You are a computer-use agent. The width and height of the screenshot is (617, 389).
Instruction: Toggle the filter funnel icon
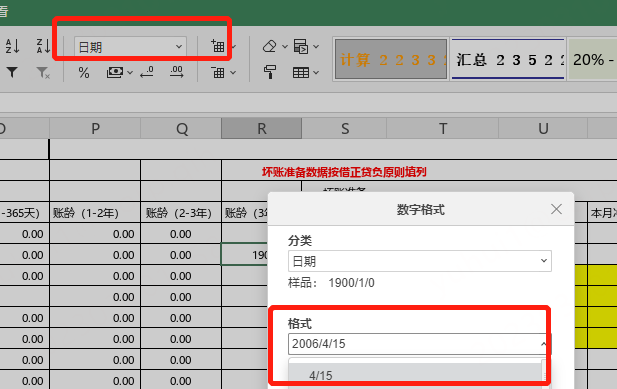click(12, 72)
